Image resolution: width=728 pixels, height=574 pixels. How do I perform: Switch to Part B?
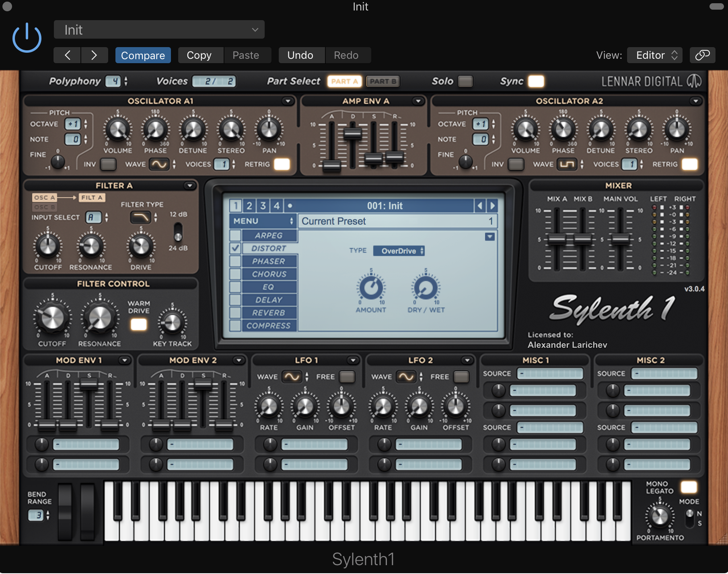[x=383, y=81]
